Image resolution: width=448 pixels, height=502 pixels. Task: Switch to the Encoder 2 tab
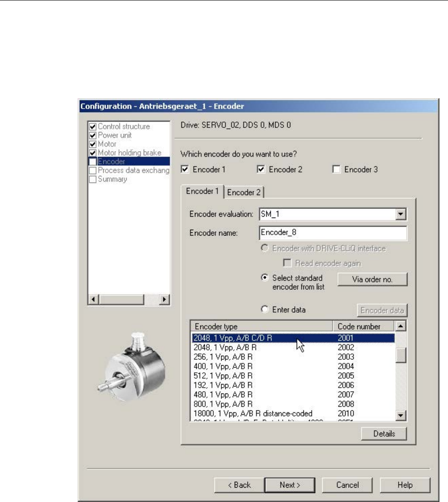click(x=244, y=192)
